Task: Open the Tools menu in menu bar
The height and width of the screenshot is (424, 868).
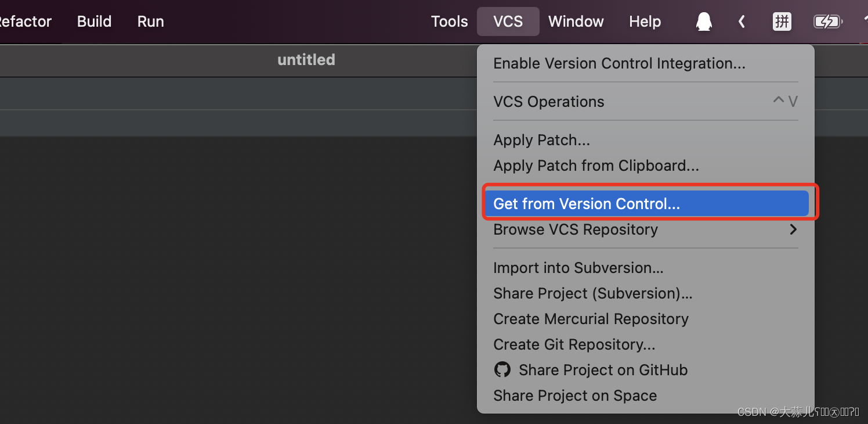Action: 449,21
